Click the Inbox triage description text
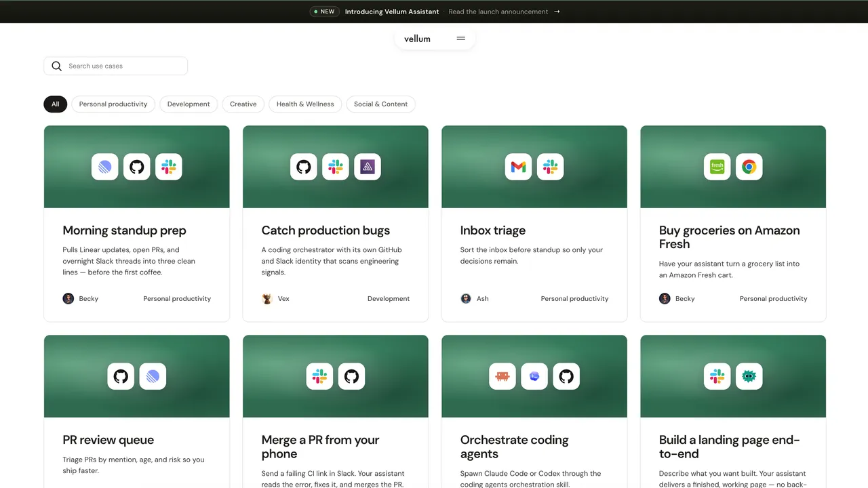Viewport: 868px width, 488px height. coord(532,256)
